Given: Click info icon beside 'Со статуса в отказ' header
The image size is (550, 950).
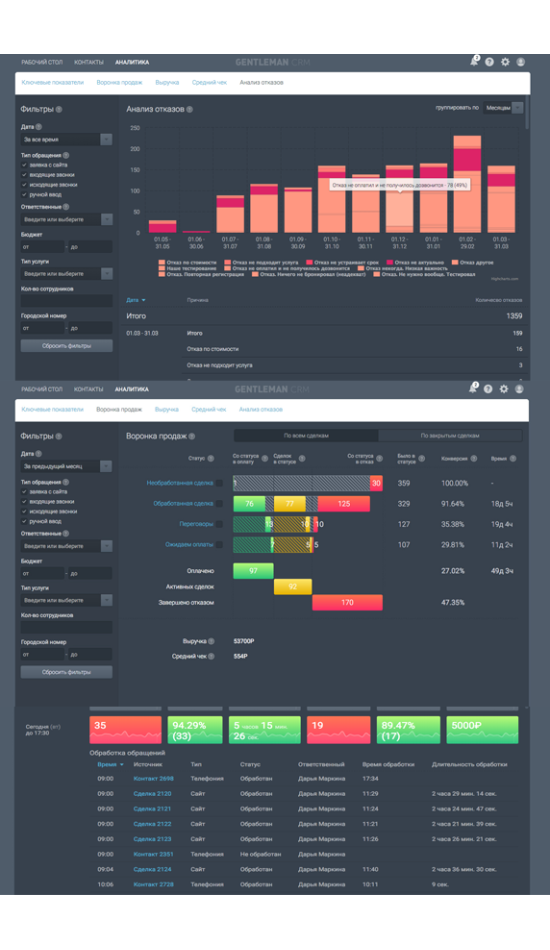Looking at the screenshot, I should point(379,459).
